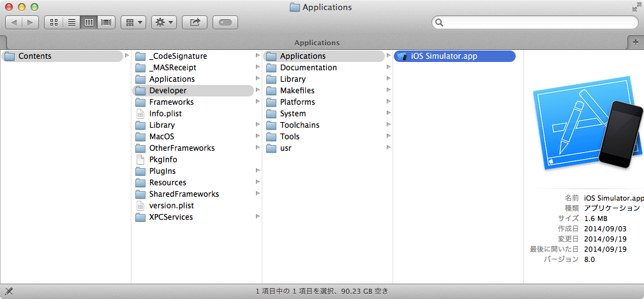Click the Edit Tags toolbar button
The height and width of the screenshot is (299, 644).
225,22
